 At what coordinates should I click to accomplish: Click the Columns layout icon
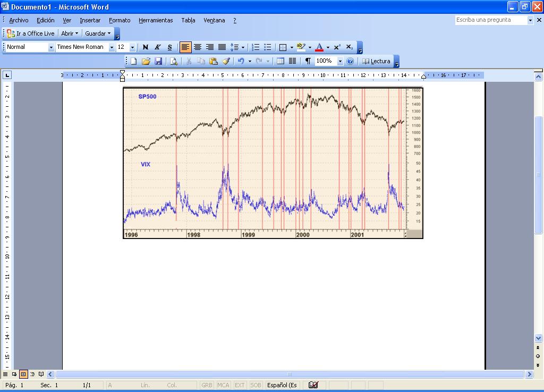[292, 61]
